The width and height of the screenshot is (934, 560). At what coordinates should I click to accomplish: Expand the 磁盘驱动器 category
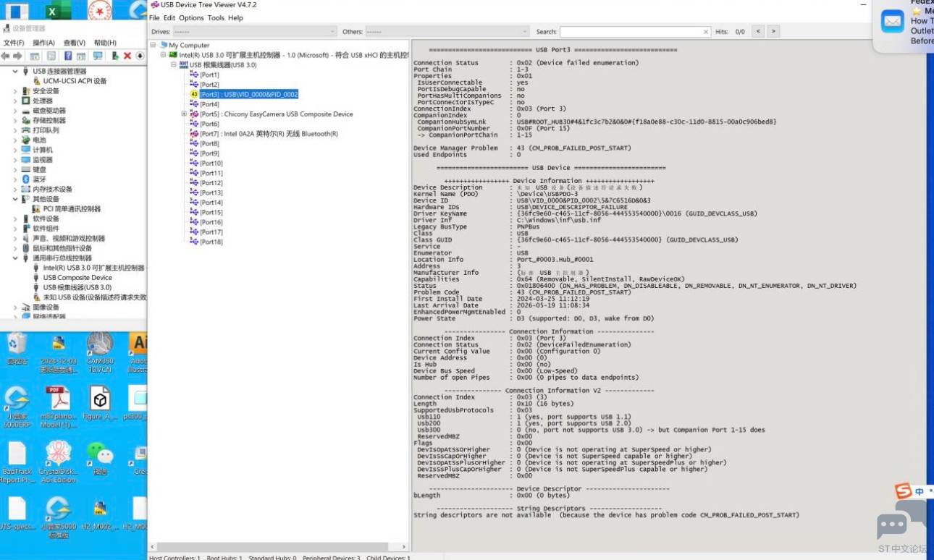[15, 111]
